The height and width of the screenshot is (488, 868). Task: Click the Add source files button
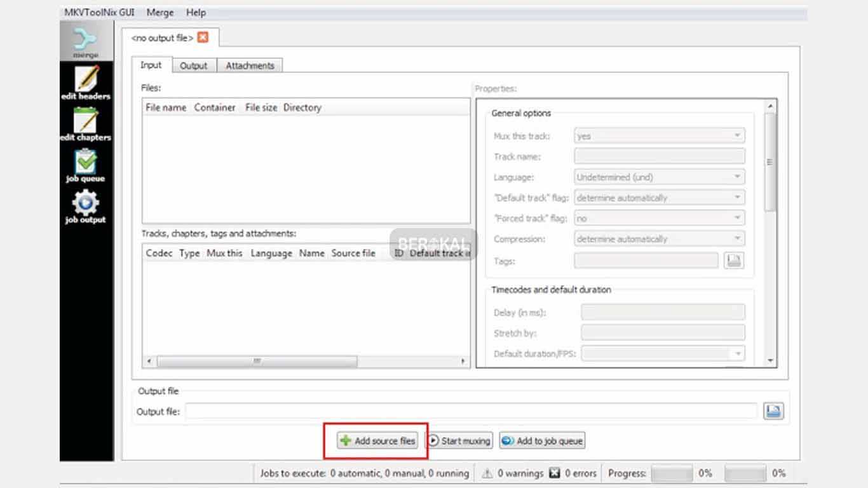[x=377, y=440]
